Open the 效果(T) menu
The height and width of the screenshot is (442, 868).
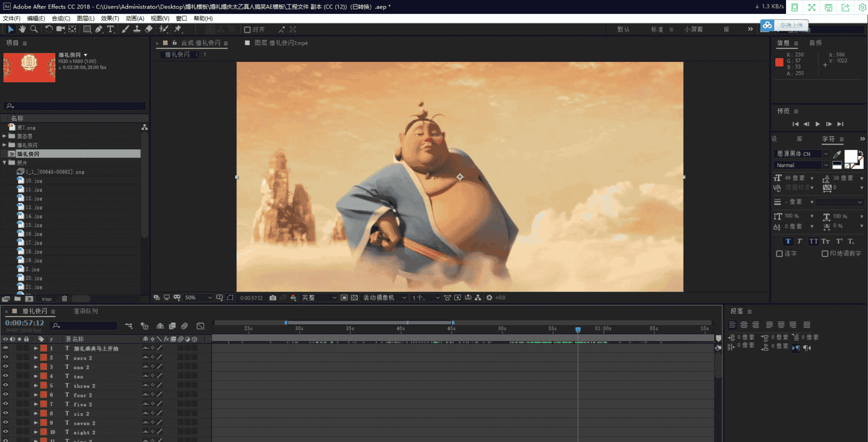[x=110, y=18]
